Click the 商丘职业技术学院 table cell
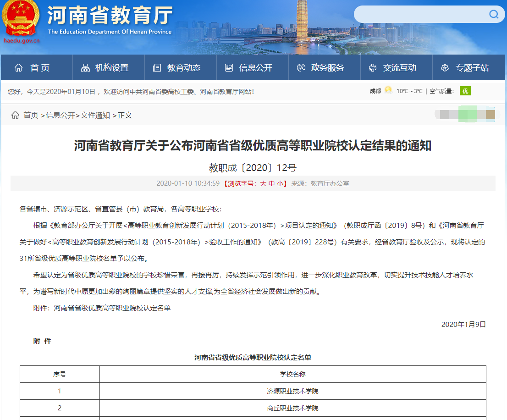Screen dimensions: 507x420 [292, 408]
